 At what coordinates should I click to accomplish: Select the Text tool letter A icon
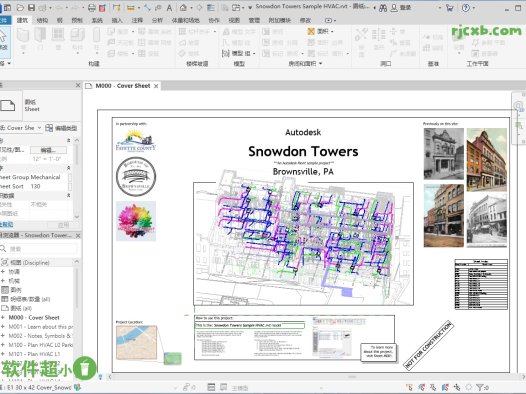pyautogui.click(x=169, y=7)
